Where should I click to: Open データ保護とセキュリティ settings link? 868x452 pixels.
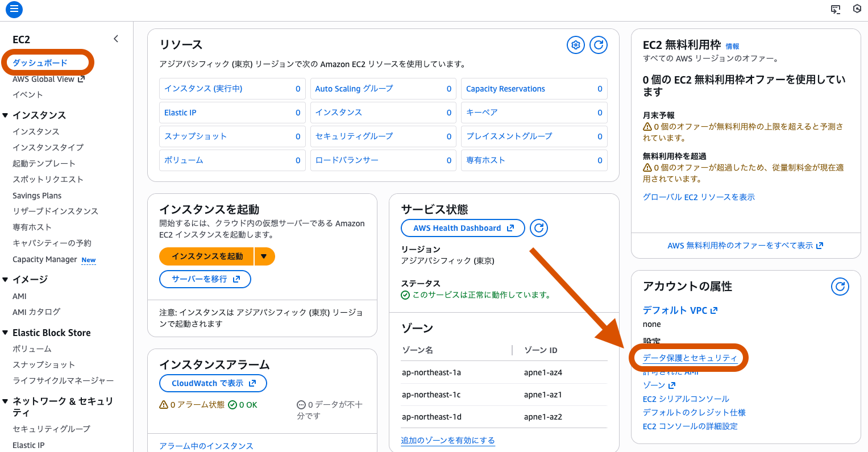[690, 358]
